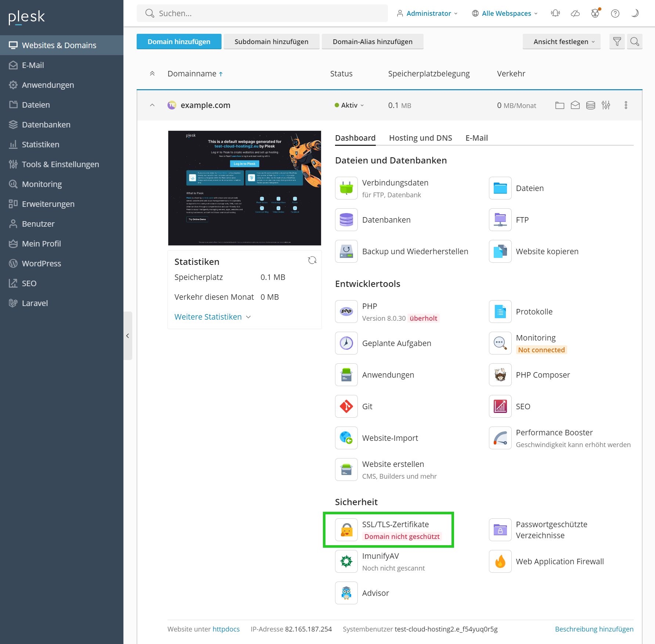
Task: Click Beschreibung hinzufügen link
Action: pyautogui.click(x=594, y=629)
